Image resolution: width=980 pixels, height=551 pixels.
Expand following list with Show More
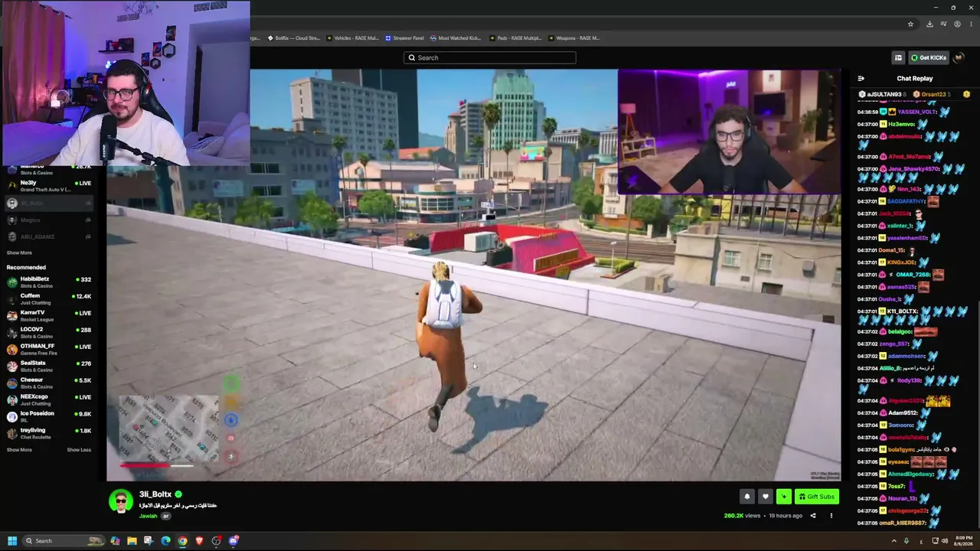pyautogui.click(x=19, y=253)
